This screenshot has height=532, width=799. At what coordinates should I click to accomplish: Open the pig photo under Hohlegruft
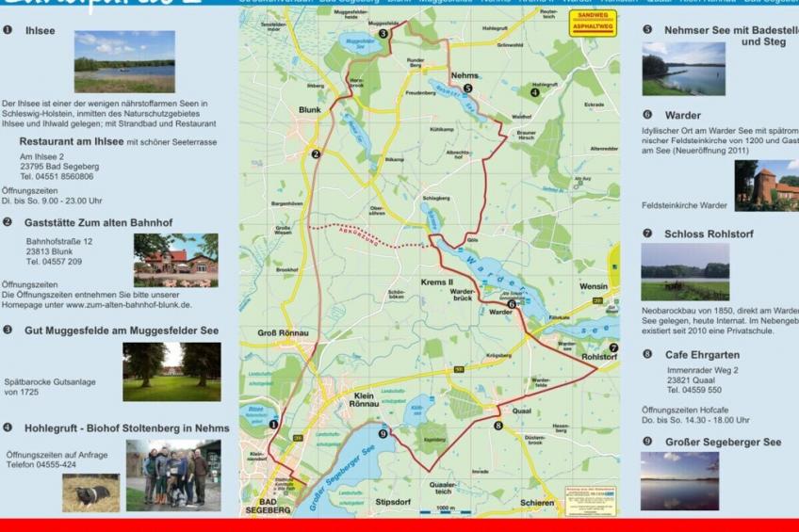91,492
